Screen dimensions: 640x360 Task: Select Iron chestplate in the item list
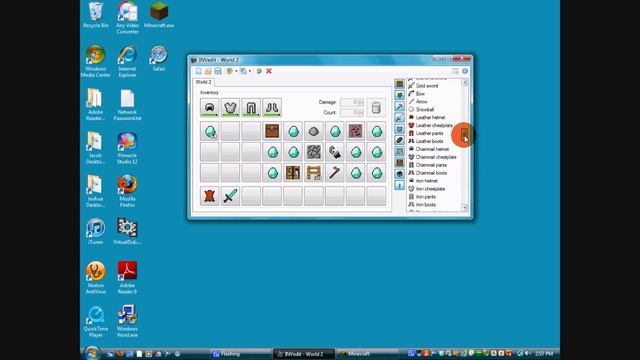tap(427, 189)
